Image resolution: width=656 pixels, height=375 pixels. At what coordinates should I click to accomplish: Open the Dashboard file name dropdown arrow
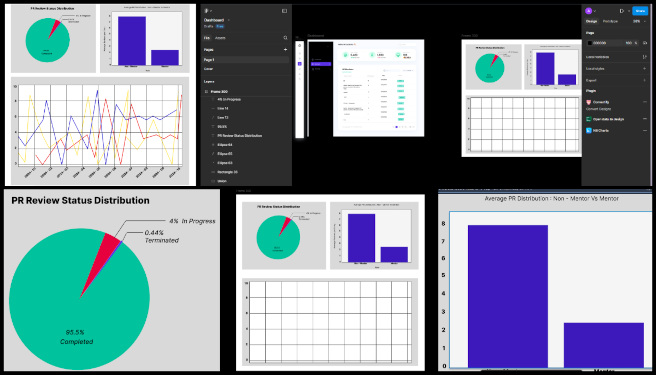pos(228,20)
